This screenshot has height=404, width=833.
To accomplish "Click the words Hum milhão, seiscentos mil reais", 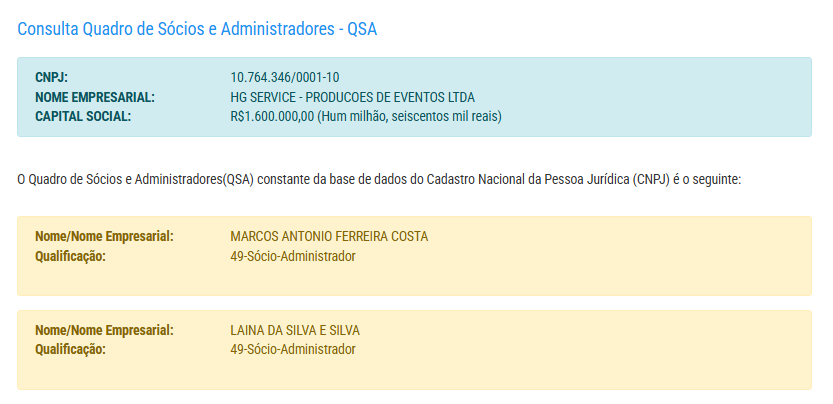I will click(x=410, y=117).
